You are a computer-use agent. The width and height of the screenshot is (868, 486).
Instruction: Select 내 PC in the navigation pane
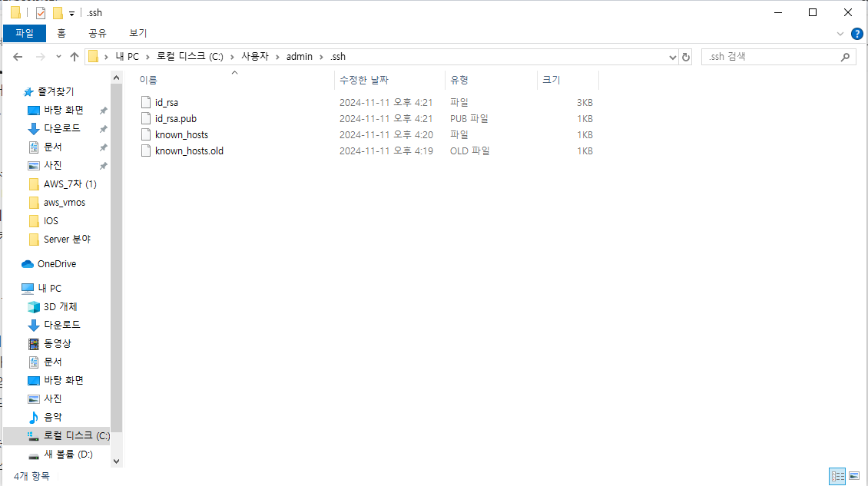coord(49,289)
